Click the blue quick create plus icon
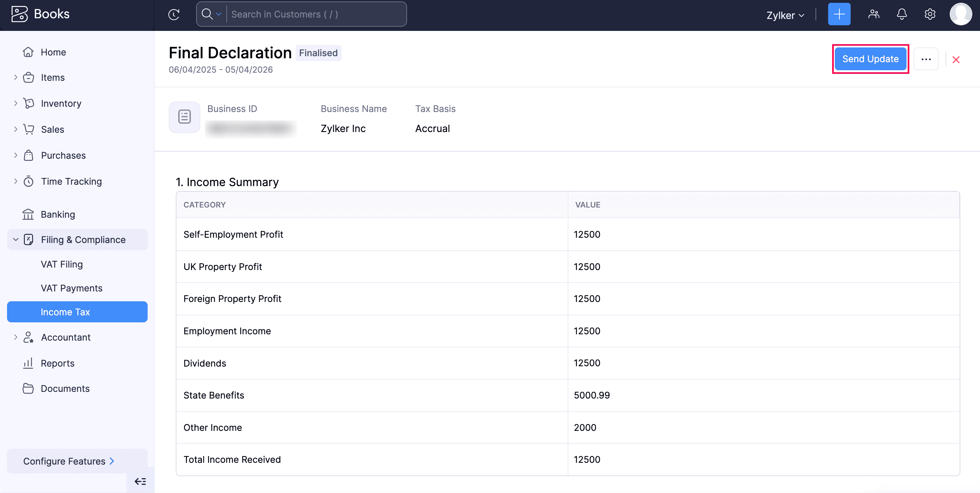Image resolution: width=980 pixels, height=493 pixels. 839,14
